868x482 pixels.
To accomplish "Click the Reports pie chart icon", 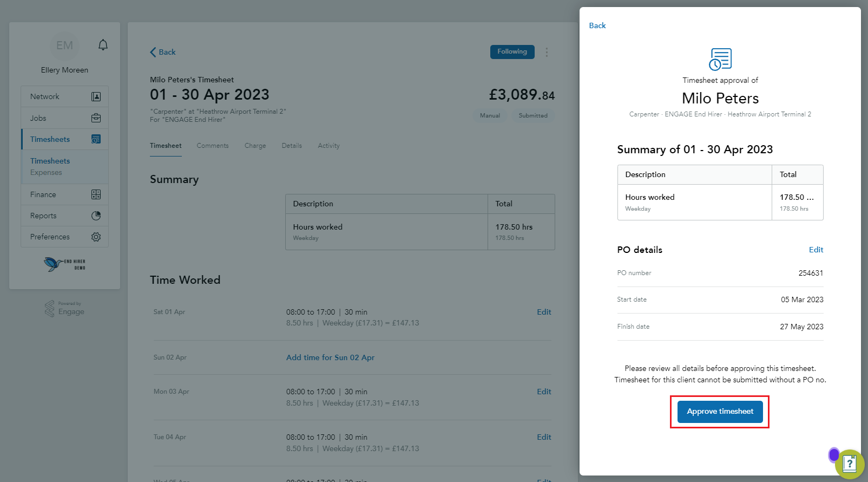I will tap(96, 216).
